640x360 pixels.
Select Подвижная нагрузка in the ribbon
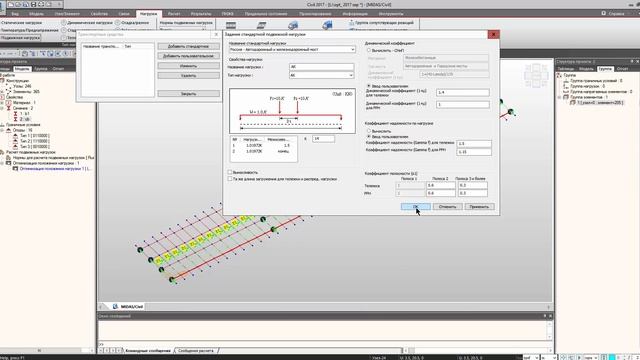pyautogui.click(x=20, y=38)
